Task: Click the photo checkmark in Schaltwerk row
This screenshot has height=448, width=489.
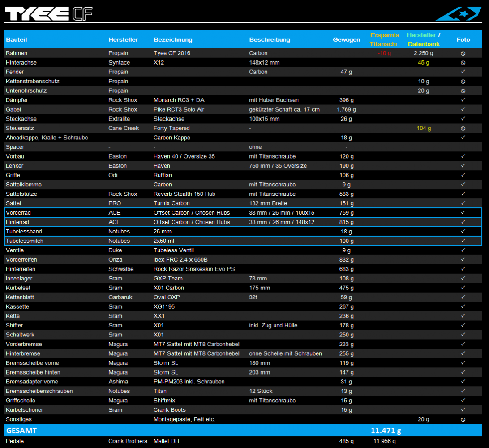Action: [x=463, y=335]
